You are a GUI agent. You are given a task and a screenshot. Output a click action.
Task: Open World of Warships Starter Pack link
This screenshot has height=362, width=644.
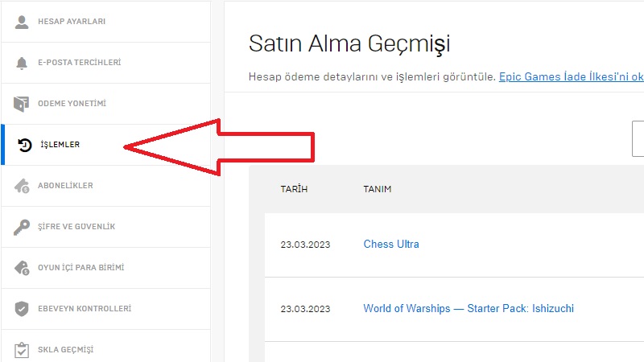coord(469,309)
